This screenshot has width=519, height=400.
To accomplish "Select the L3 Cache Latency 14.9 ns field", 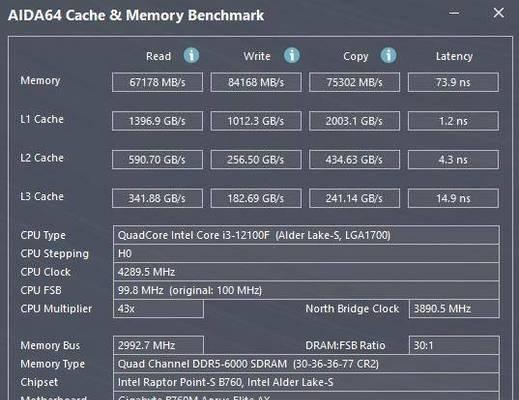I will coord(453,198).
